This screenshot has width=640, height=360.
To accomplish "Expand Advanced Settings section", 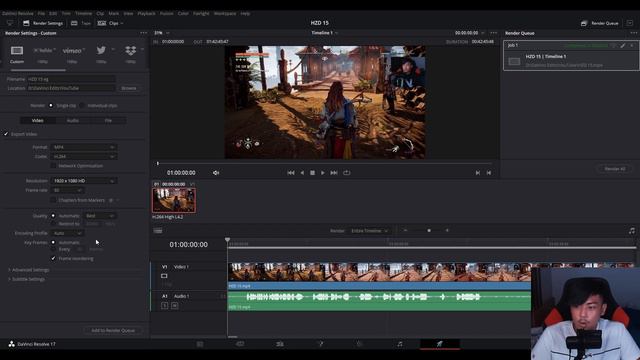I will coord(29,270).
